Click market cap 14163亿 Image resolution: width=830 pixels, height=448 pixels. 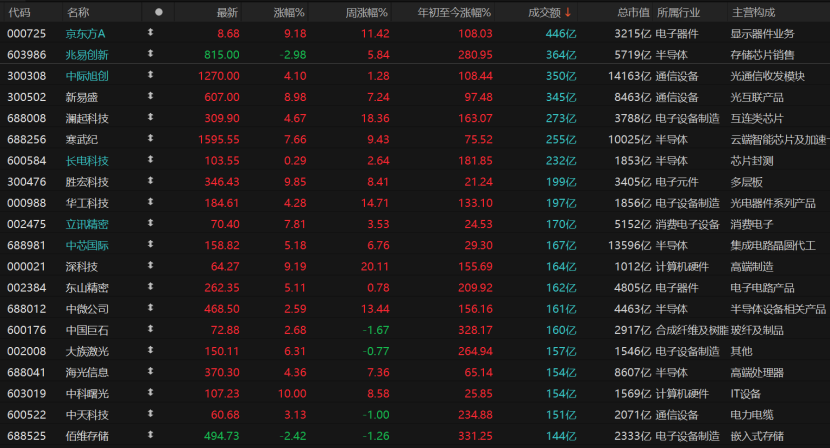[629, 76]
